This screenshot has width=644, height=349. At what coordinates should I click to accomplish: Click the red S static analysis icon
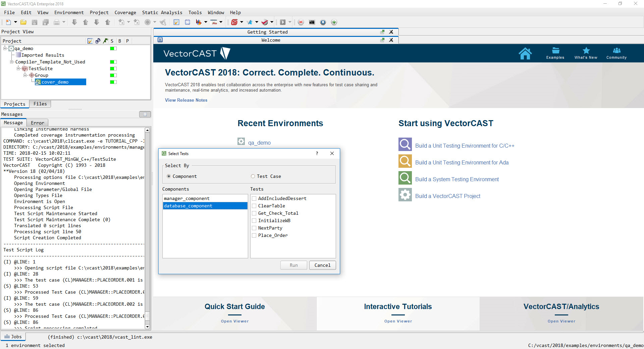tap(234, 22)
